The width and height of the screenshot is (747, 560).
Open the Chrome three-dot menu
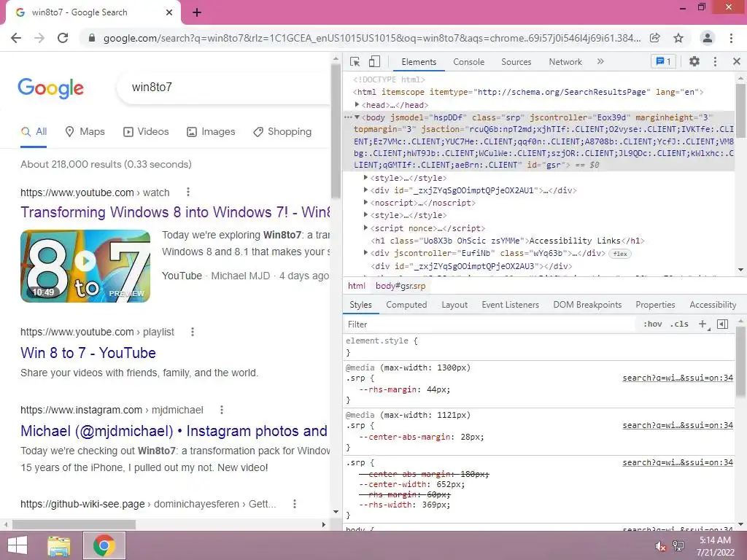click(731, 38)
